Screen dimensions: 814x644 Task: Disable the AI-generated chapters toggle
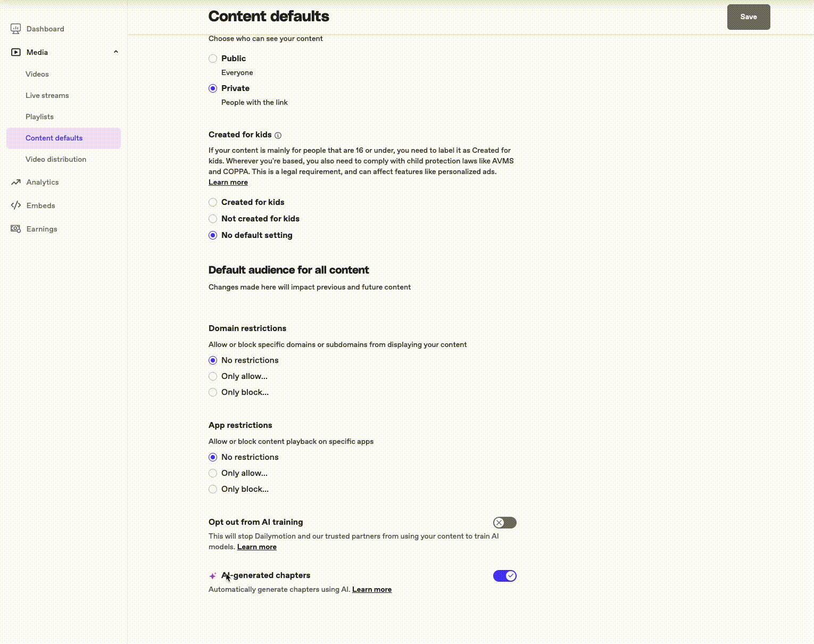[504, 575]
